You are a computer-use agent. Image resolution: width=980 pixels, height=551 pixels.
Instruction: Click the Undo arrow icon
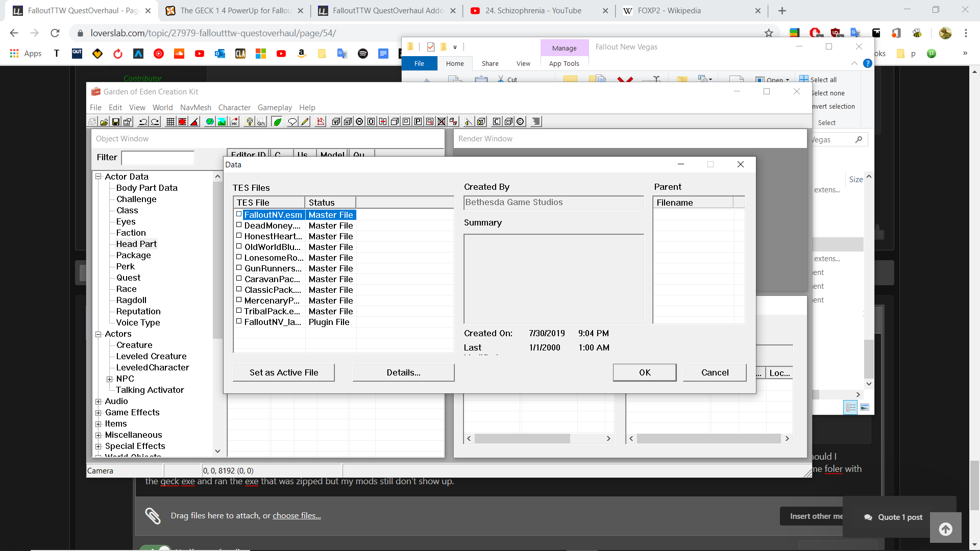[x=143, y=121]
